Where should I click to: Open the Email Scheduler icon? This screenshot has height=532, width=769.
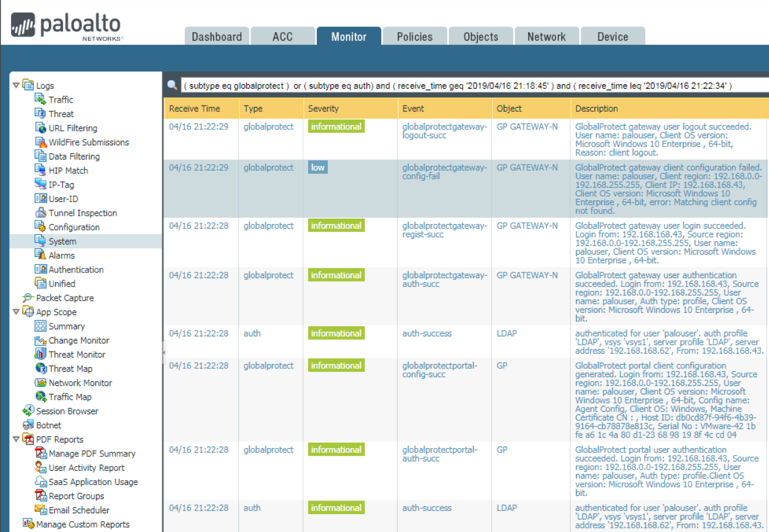click(40, 510)
